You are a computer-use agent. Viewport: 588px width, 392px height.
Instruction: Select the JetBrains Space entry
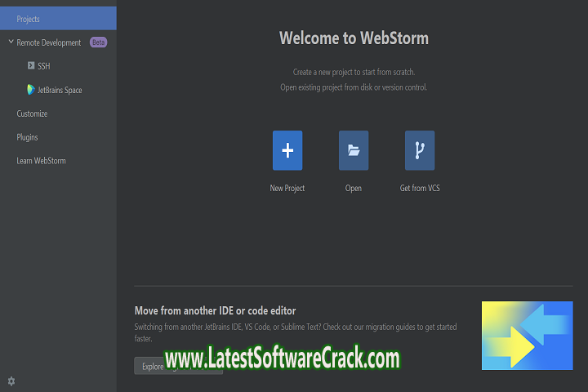58,90
